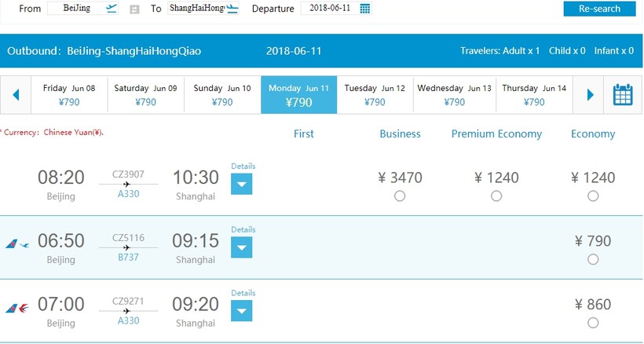Expand details for flight CZ3907

click(242, 185)
